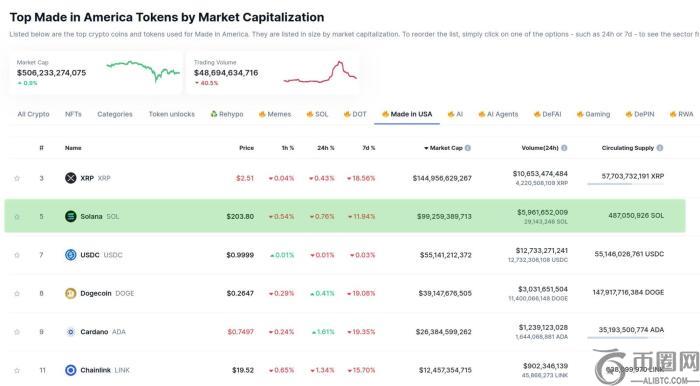The height and width of the screenshot is (386, 700).
Task: Click the XRP coin logo icon
Action: pyautogui.click(x=71, y=178)
